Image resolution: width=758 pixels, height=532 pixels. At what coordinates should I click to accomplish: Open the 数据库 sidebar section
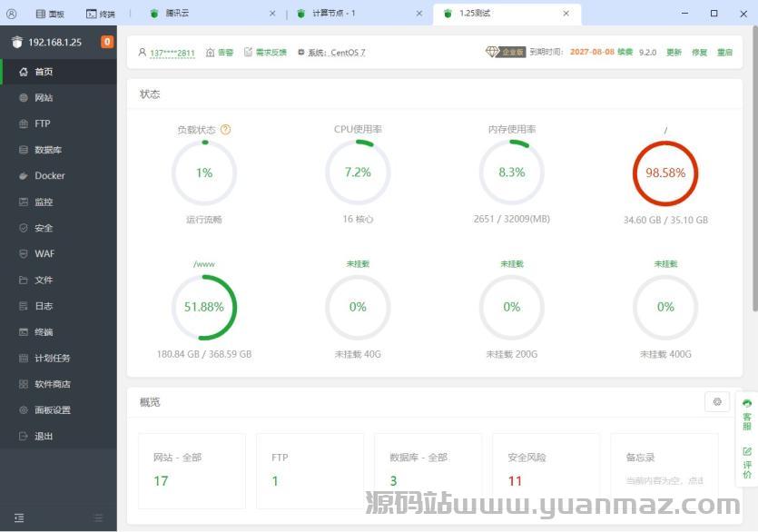pos(58,150)
